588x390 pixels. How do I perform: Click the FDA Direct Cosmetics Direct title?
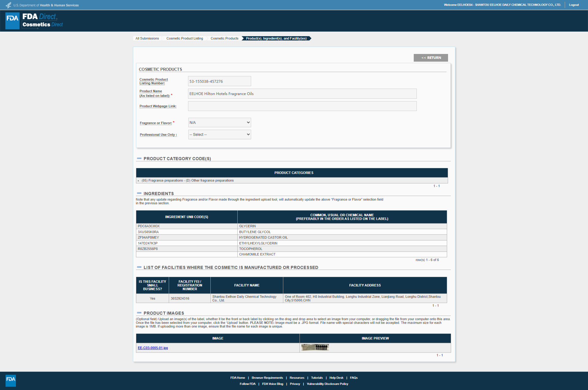tap(42, 21)
